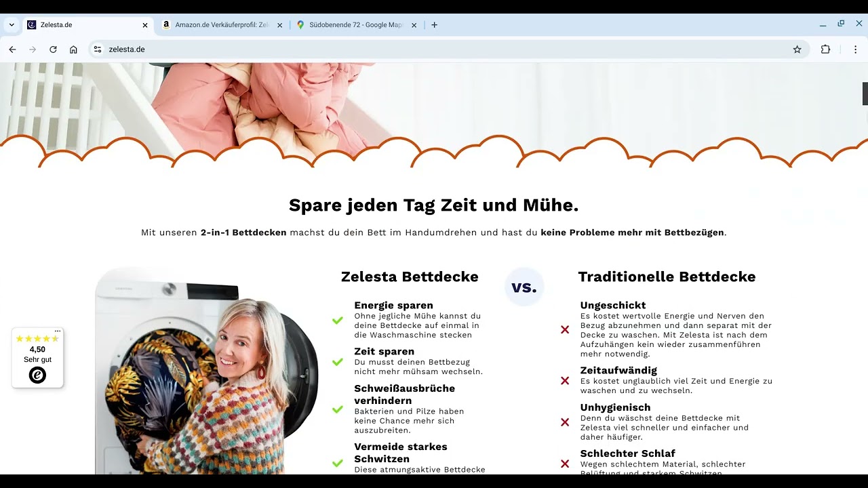Bookmark this page with the star
The image size is (868, 488).
click(x=797, y=49)
